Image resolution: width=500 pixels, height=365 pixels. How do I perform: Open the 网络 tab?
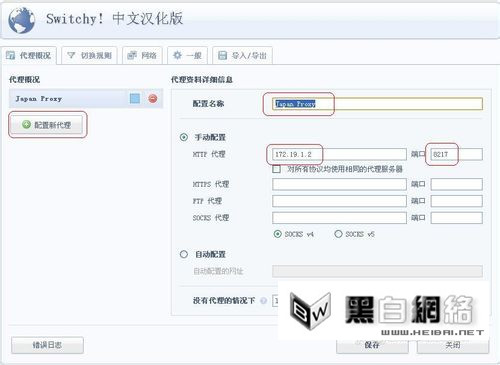[x=142, y=55]
